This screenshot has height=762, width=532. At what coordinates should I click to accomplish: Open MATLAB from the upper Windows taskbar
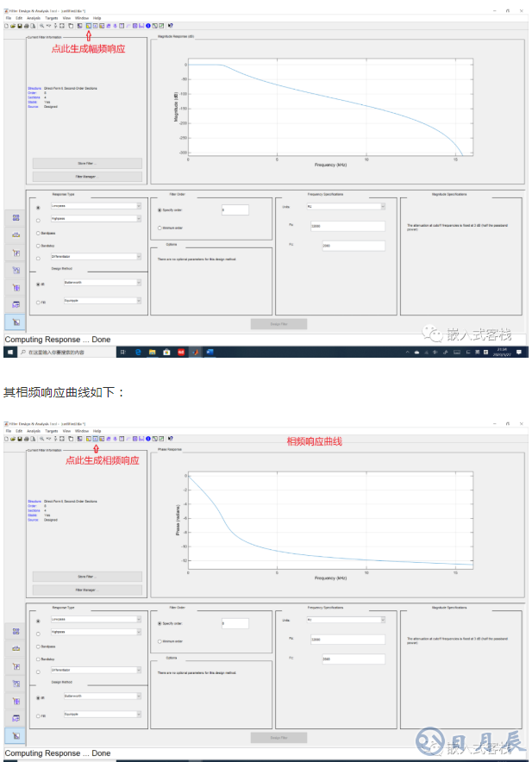[196, 353]
